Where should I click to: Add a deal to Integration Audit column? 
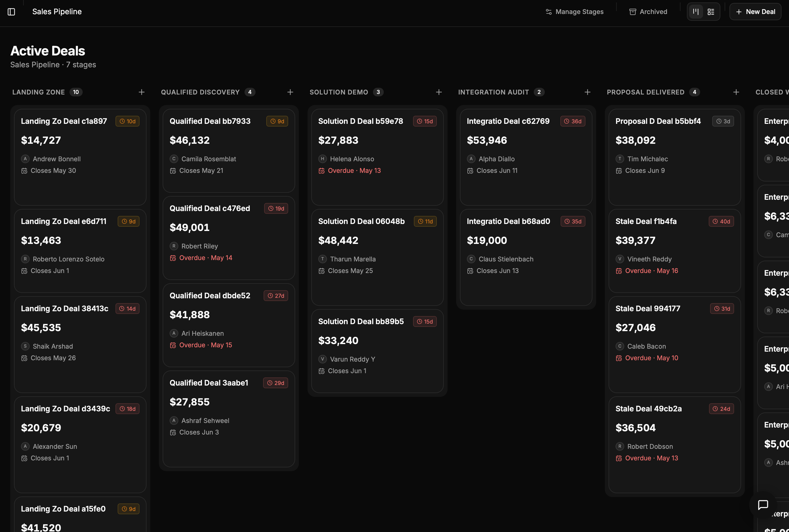(587, 92)
